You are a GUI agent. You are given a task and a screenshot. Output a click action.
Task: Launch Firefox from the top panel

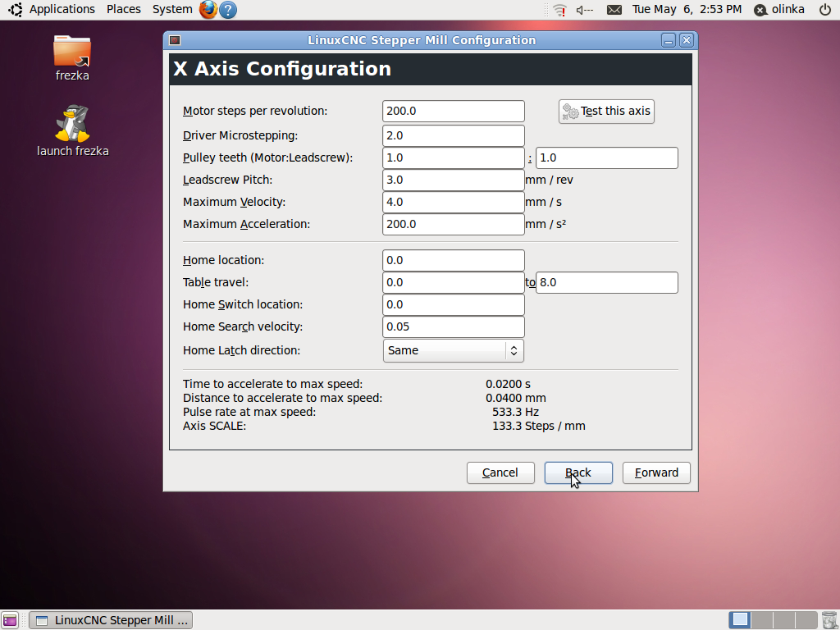click(x=208, y=10)
